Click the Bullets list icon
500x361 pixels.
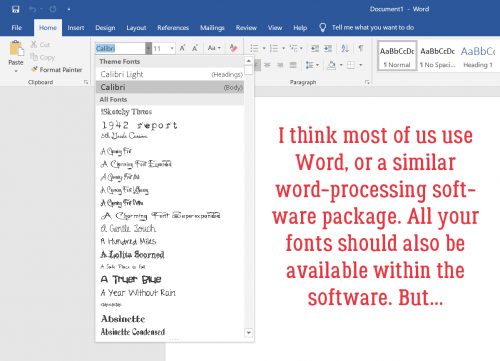pos(254,49)
